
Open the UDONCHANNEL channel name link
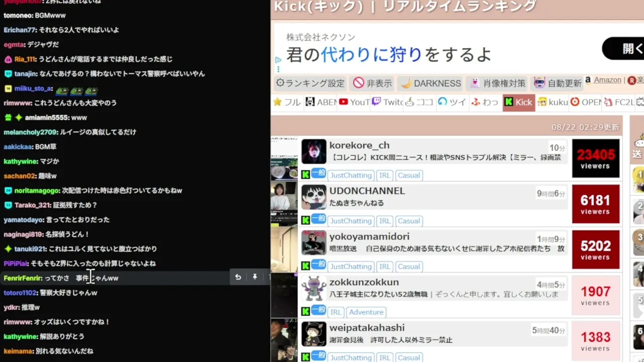click(x=367, y=191)
